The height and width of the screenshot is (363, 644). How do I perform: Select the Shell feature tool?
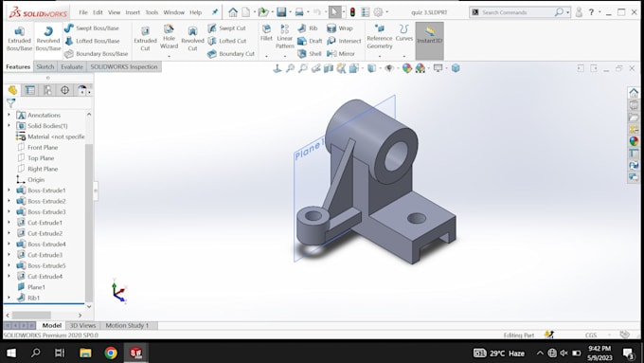[x=310, y=53]
